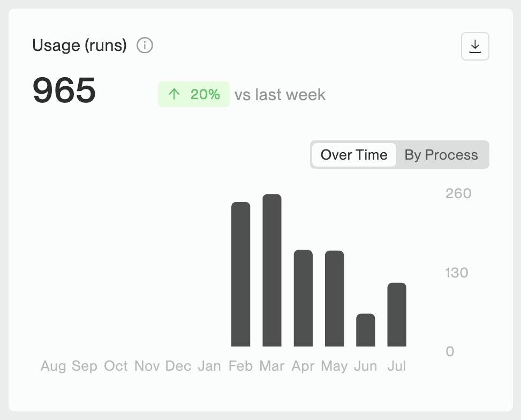This screenshot has height=420, width=521.
Task: Open the info icon beside Usage (runs)
Action: click(x=145, y=45)
